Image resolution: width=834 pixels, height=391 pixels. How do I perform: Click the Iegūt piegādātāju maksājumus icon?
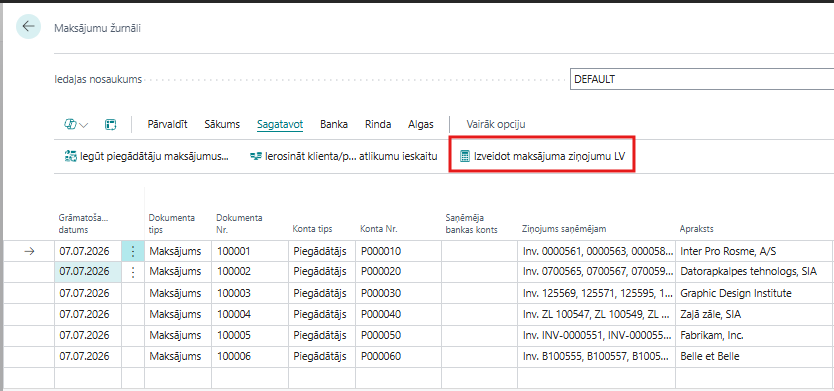tap(70, 156)
